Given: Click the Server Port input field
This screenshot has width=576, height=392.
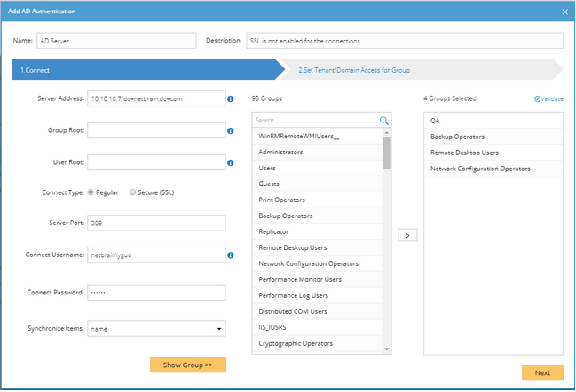Looking at the screenshot, I should click(x=156, y=223).
